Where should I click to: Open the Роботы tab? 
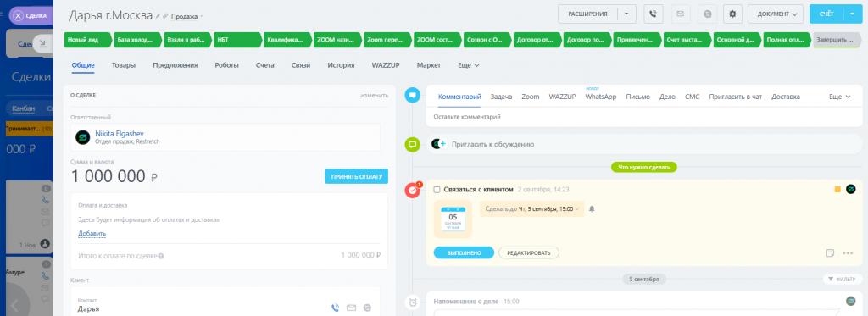227,65
